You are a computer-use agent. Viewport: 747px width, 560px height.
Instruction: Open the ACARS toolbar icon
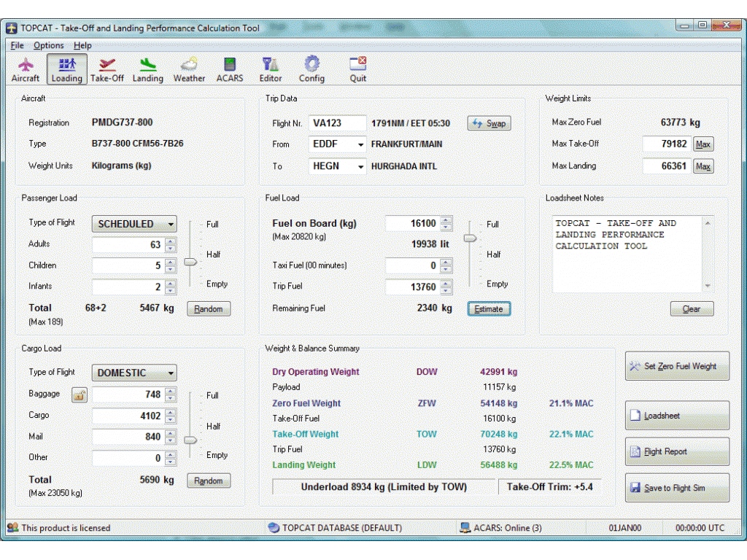pyautogui.click(x=230, y=69)
